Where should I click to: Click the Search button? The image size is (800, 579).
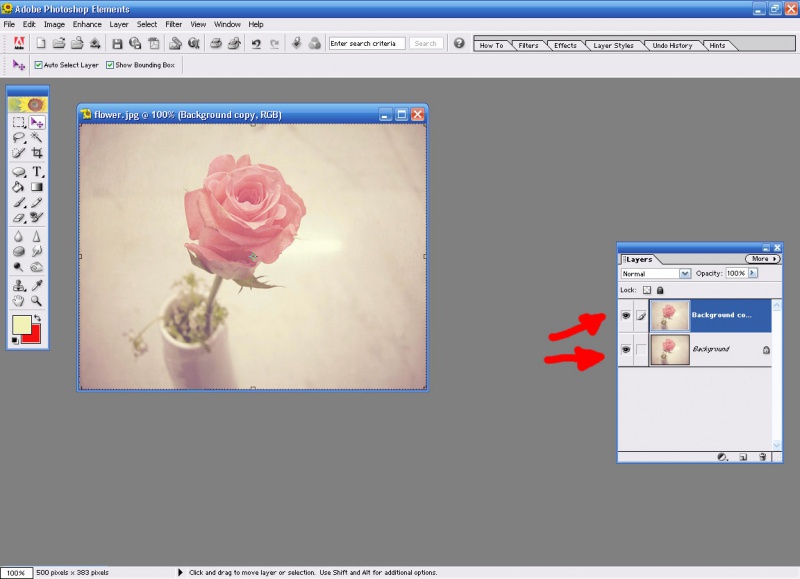point(426,43)
